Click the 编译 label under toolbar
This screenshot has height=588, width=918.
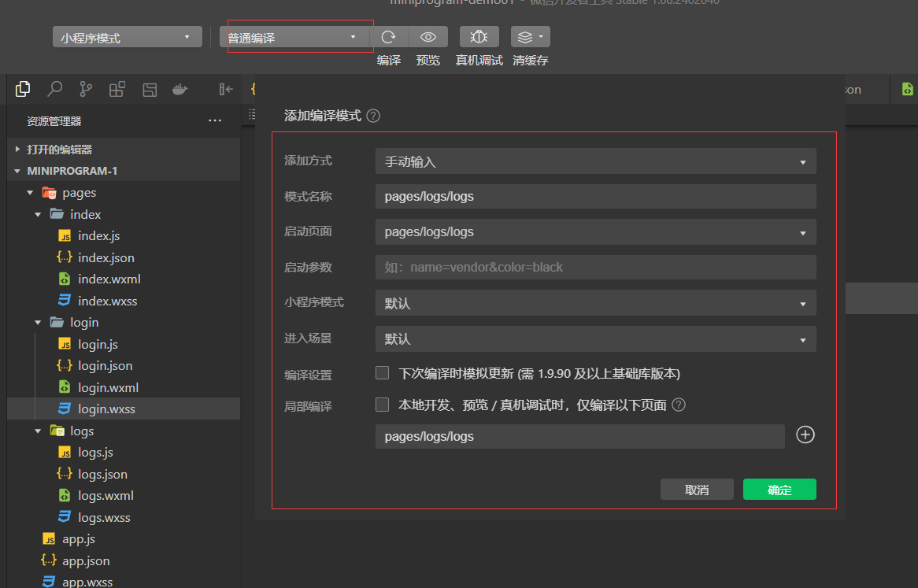click(389, 61)
